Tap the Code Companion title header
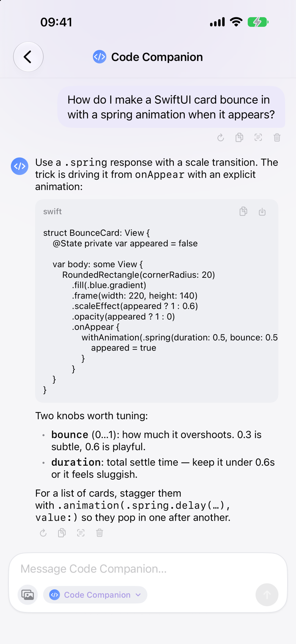This screenshot has height=644, width=296. point(148,57)
